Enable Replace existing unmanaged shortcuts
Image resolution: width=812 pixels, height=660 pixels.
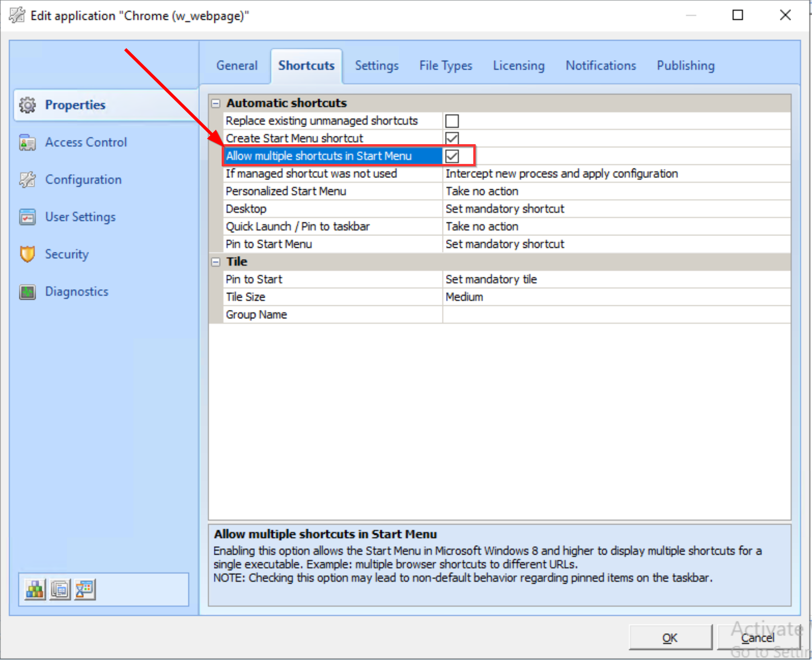452,121
